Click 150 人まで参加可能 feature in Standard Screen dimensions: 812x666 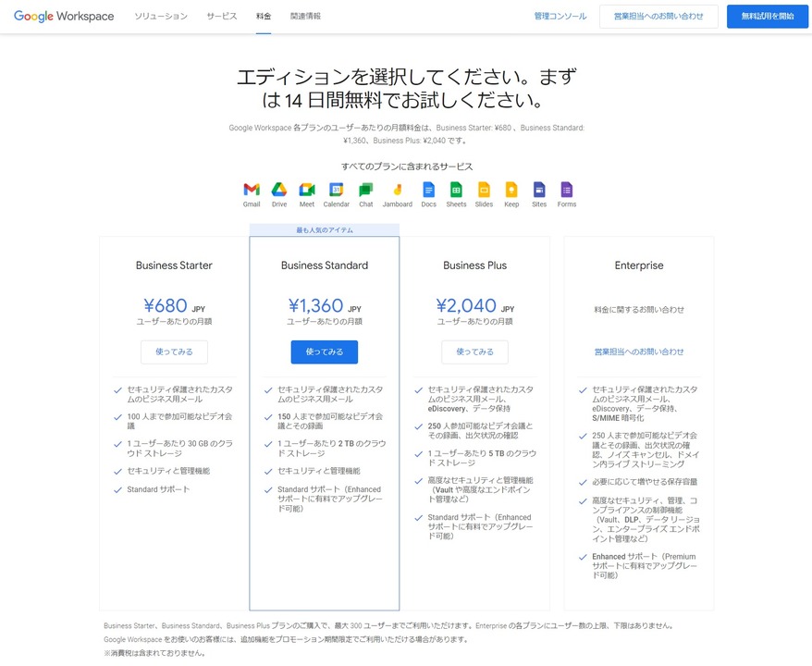[x=330, y=421]
